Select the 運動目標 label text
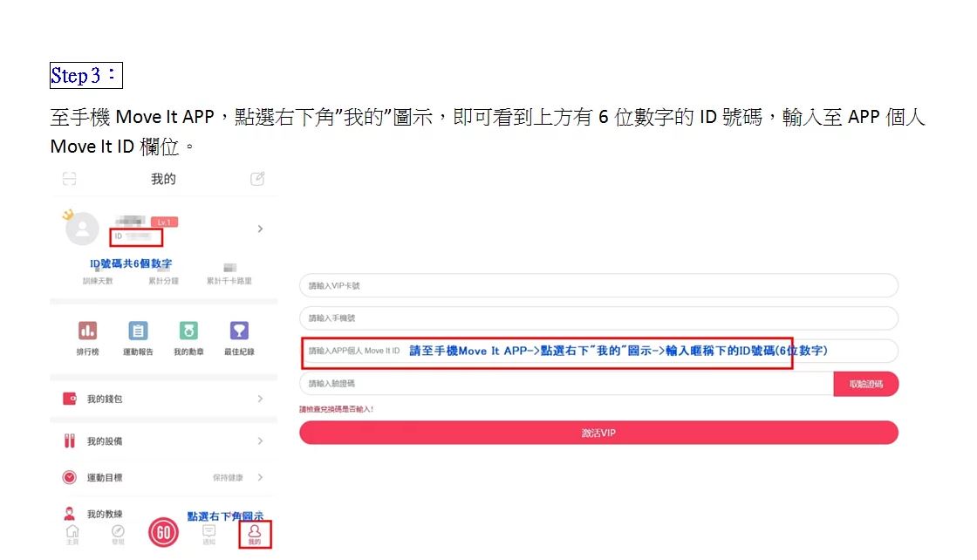 click(x=105, y=477)
